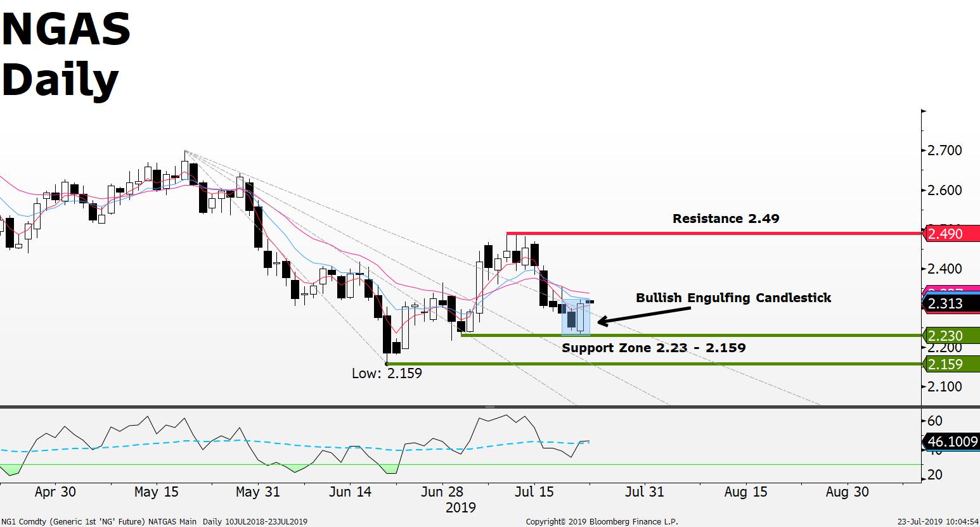This screenshot has height=527, width=980.
Task: Click the RSI axis label 60
Action: point(935,421)
